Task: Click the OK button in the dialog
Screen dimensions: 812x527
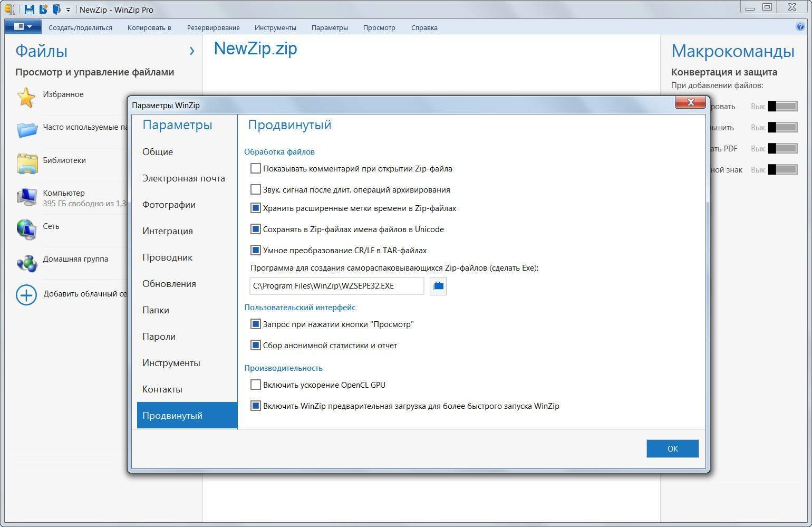Action: pos(673,448)
